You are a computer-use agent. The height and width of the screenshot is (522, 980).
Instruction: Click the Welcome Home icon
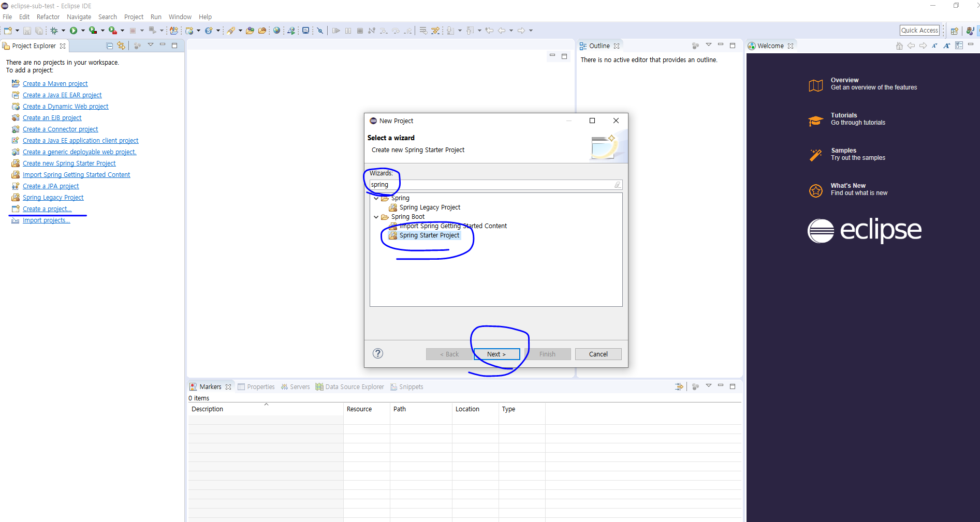899,46
